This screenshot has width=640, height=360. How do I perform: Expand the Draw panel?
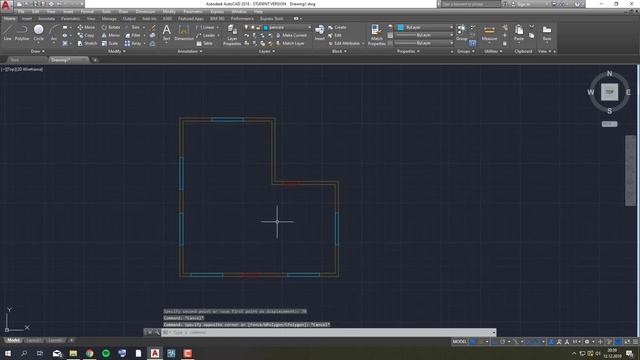pyautogui.click(x=38, y=51)
